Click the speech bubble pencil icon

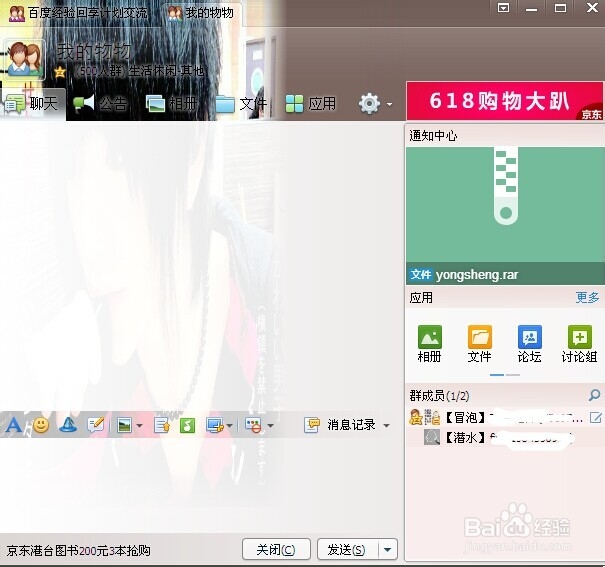coord(95,425)
